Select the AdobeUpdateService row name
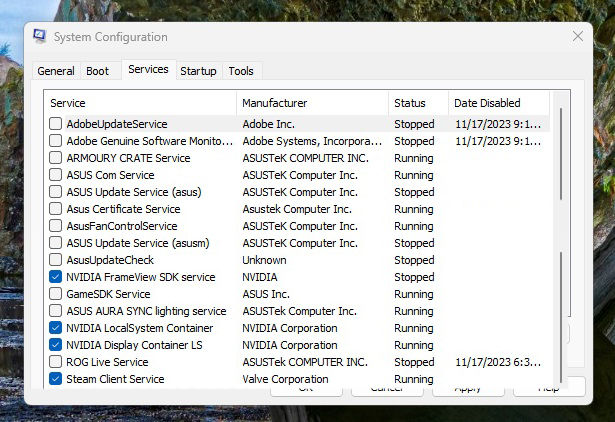Viewport: 615px width, 422px height. point(117,124)
